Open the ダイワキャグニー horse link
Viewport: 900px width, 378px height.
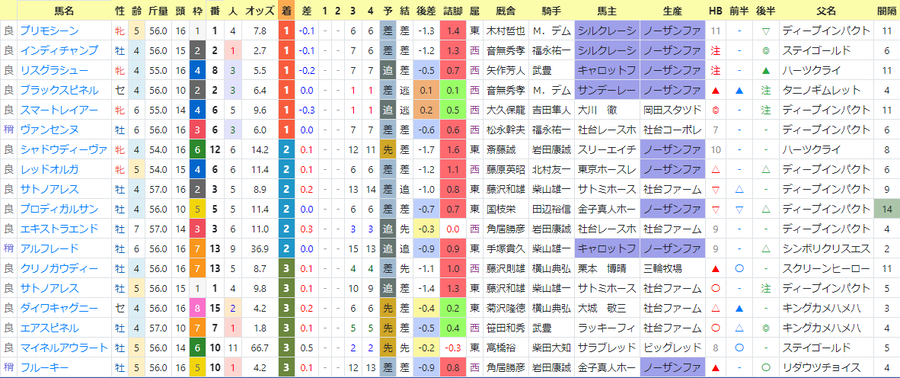click(59, 308)
